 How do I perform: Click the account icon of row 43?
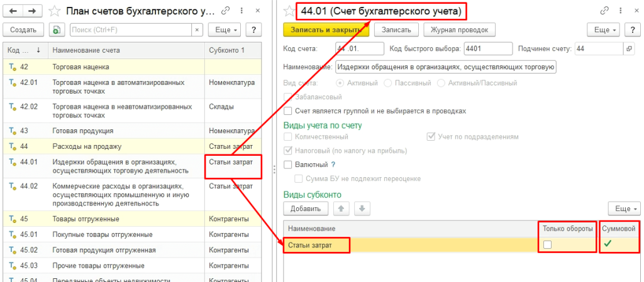click(x=13, y=131)
